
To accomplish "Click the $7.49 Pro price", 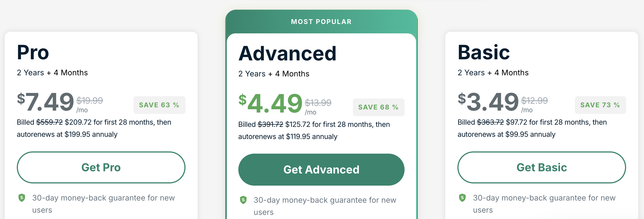I will [46, 102].
